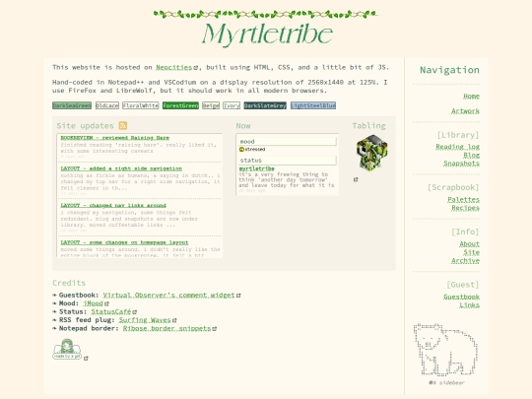Select the OldLace color swatch
Image resolution: width=532 pixels, height=399 pixels.
[x=107, y=105]
